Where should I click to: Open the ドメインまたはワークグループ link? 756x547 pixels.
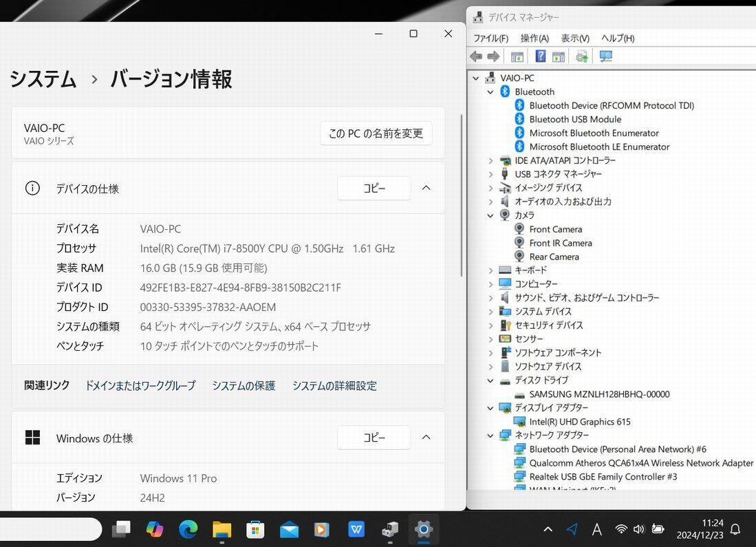(140, 385)
